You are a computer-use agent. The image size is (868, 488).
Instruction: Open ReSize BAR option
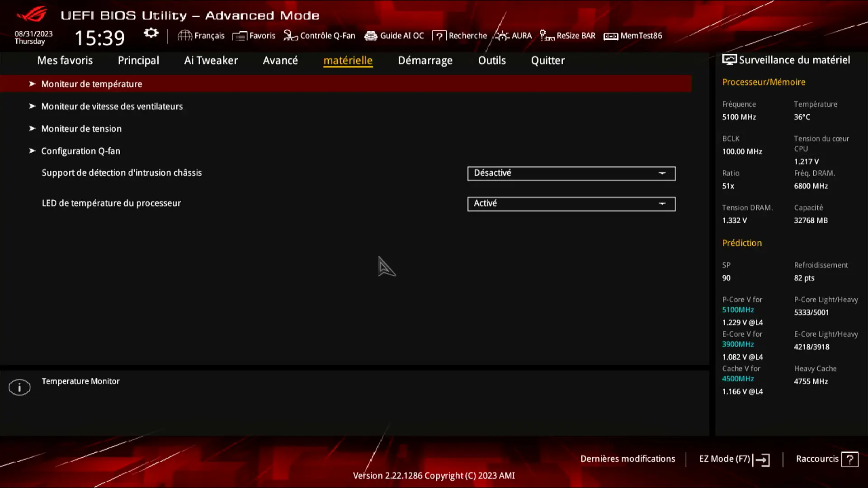click(576, 36)
